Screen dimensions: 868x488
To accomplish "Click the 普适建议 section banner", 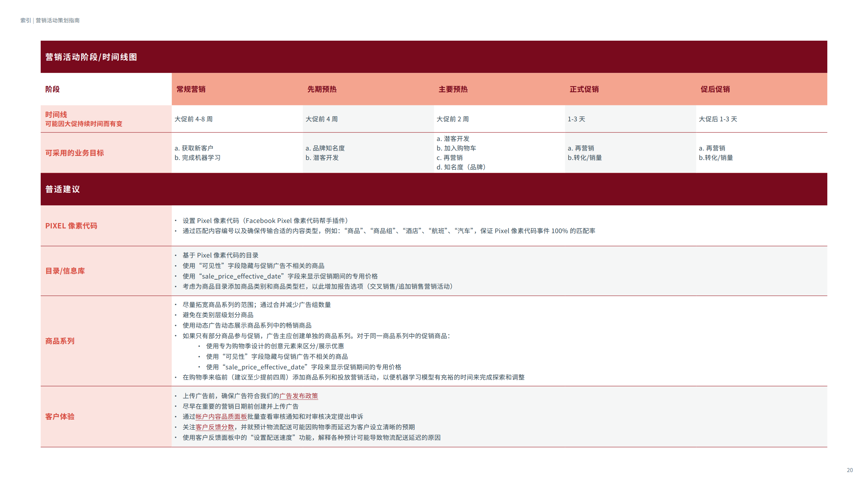I will (x=63, y=189).
